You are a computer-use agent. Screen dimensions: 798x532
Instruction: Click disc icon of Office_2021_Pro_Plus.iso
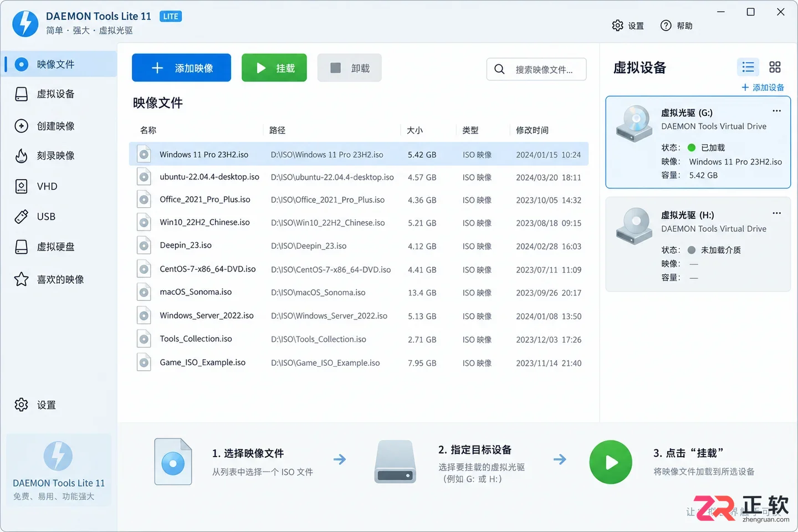pos(144,199)
